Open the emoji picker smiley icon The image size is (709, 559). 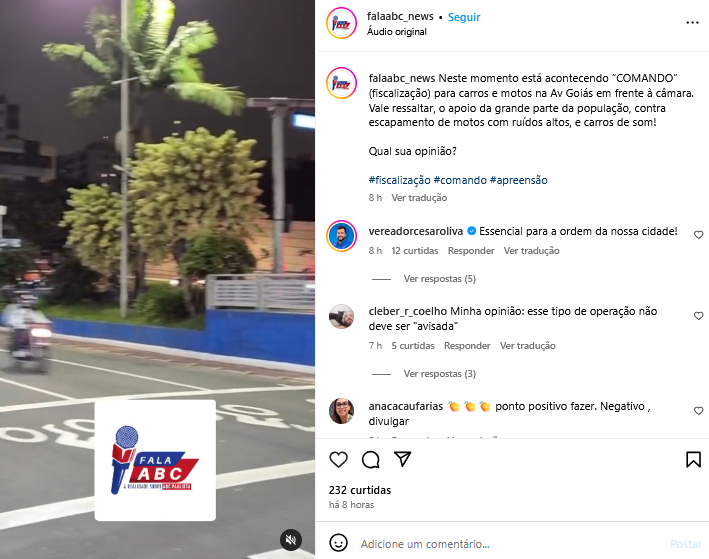coord(338,543)
